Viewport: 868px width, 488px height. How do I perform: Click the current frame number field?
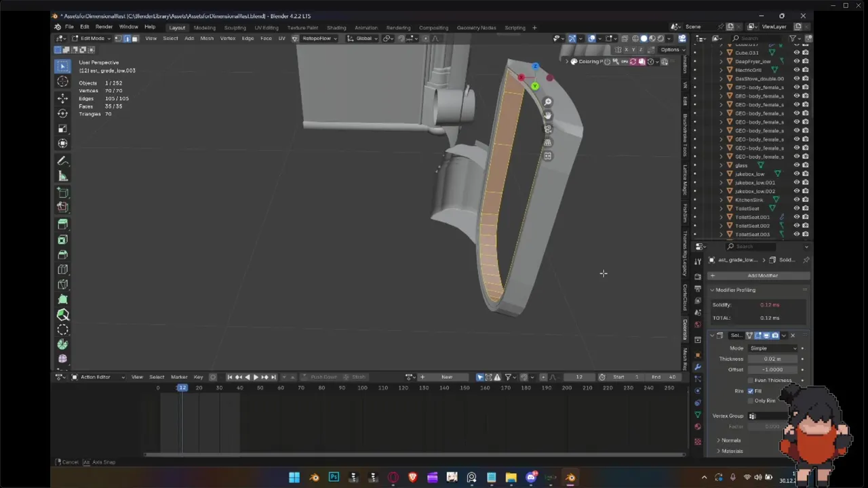click(578, 377)
